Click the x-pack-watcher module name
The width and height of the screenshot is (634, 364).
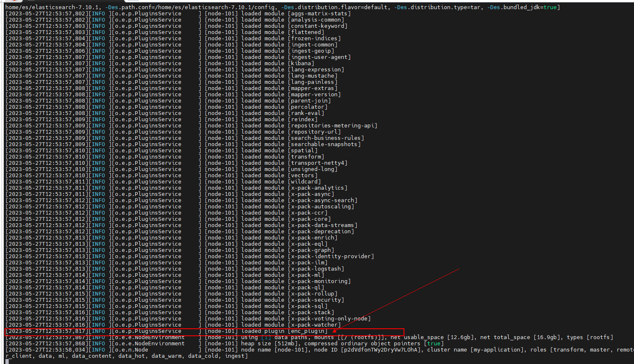pos(314,325)
